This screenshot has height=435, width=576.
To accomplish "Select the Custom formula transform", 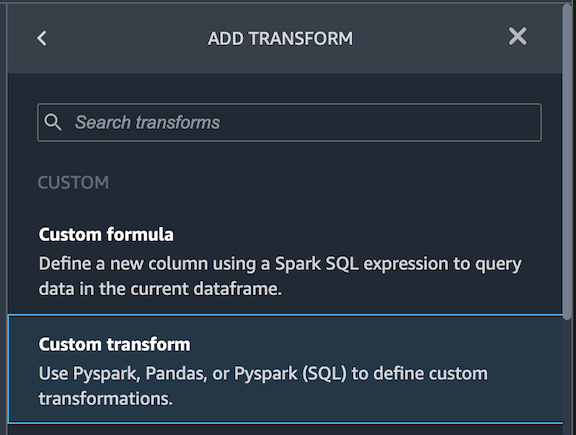I will pyautogui.click(x=285, y=260).
